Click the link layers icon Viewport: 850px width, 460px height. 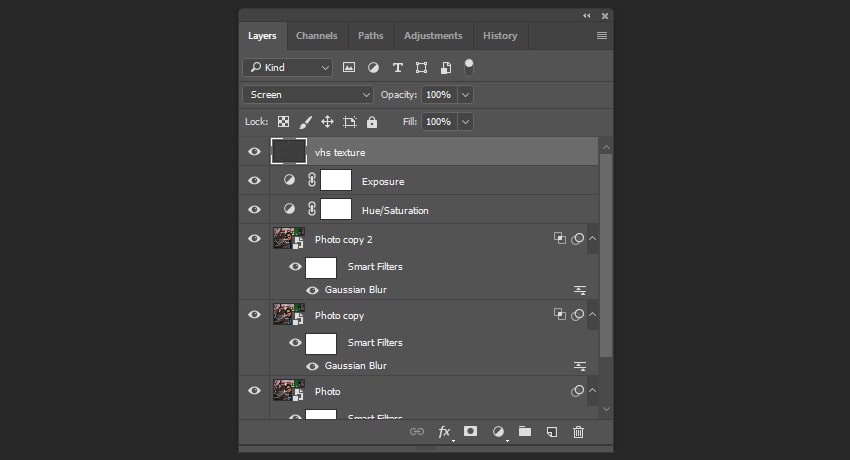pos(417,432)
